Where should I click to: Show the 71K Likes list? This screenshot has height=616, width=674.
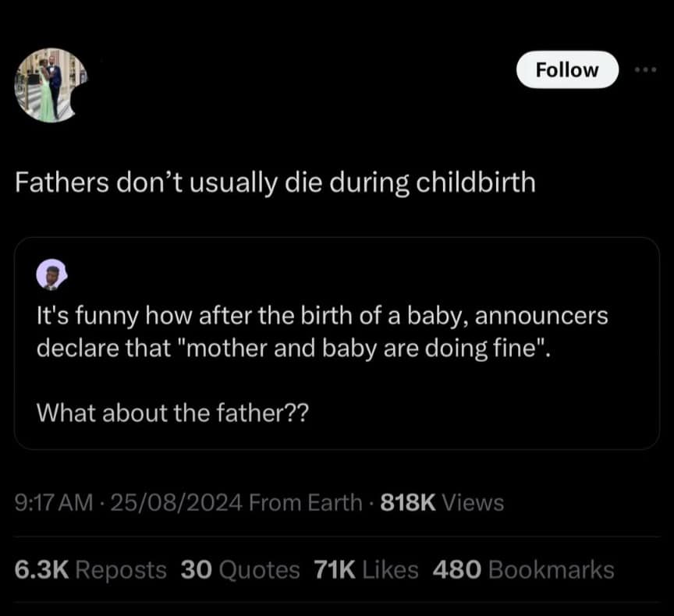[365, 569]
